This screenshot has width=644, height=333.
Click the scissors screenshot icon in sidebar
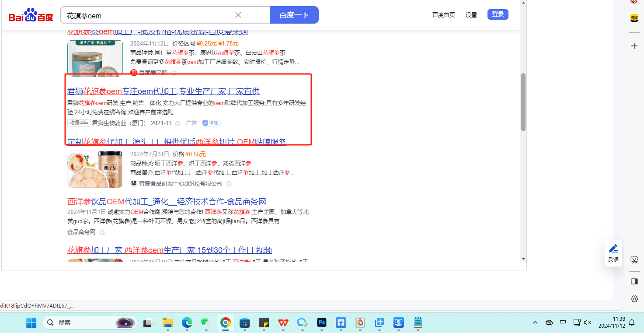[634, 260]
